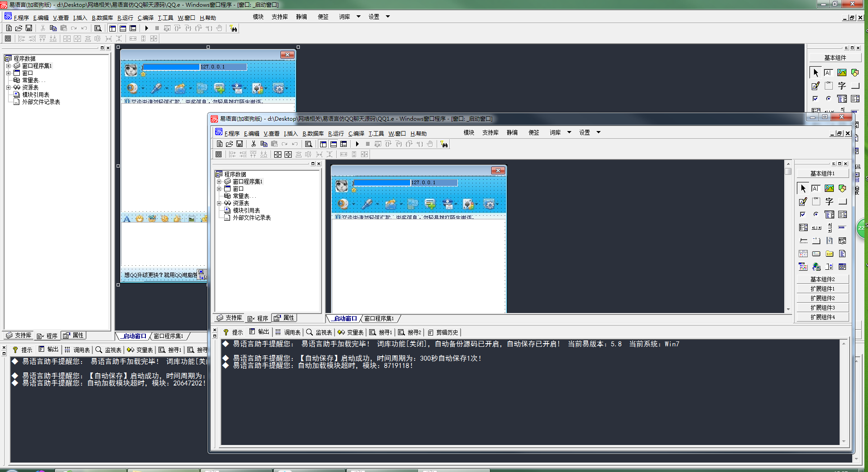Select pointer arrow tool in front component box
This screenshot has height=472, width=868.
(803, 188)
